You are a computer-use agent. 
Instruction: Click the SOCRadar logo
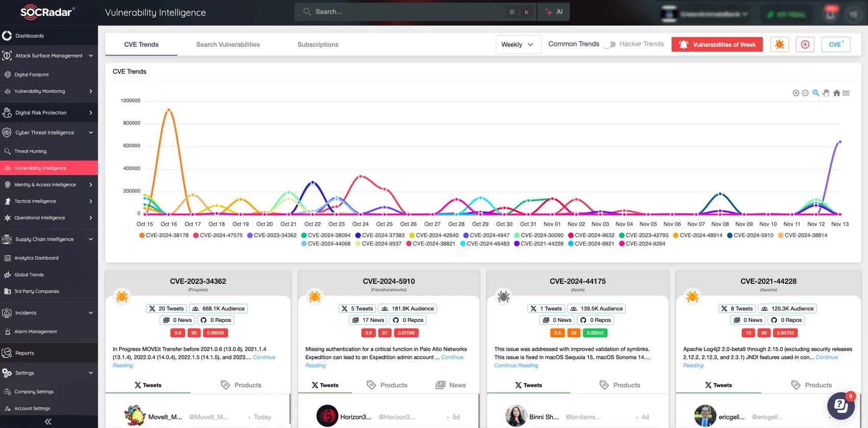coord(47,12)
